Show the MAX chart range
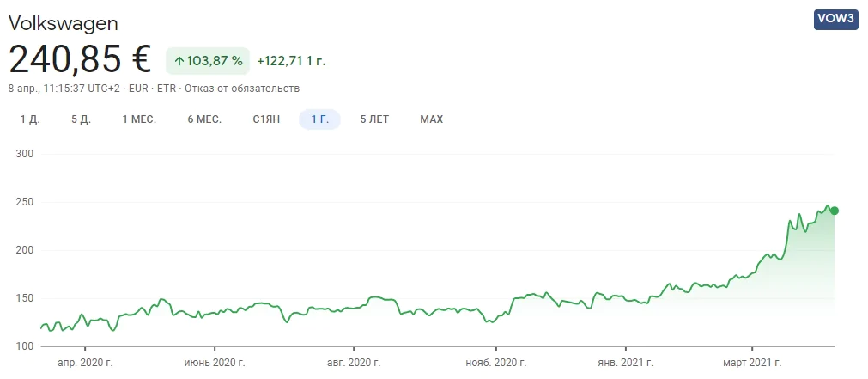This screenshot has width=868, height=379. click(432, 119)
